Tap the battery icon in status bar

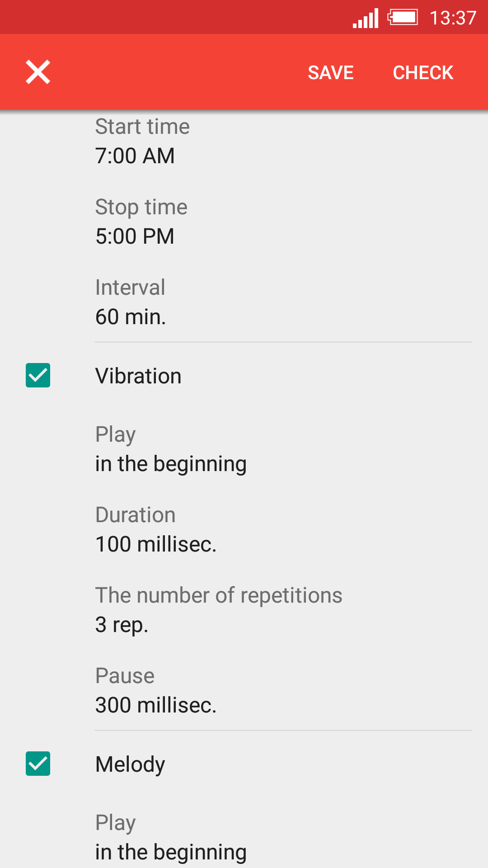403,18
